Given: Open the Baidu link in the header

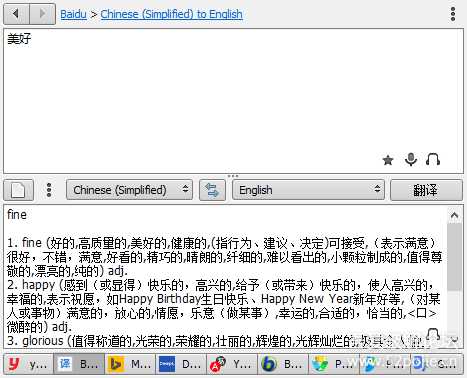Looking at the screenshot, I should click(x=73, y=14).
